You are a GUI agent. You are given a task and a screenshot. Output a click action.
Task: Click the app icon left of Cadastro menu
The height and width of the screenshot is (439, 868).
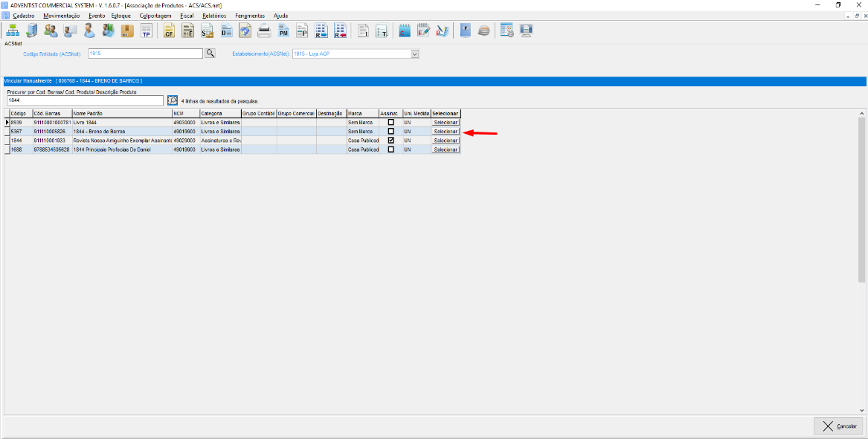tap(5, 16)
